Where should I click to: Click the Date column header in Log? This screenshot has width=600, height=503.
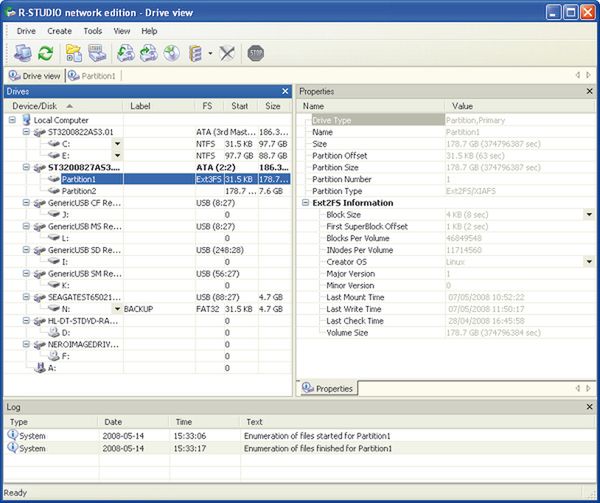coord(134,422)
